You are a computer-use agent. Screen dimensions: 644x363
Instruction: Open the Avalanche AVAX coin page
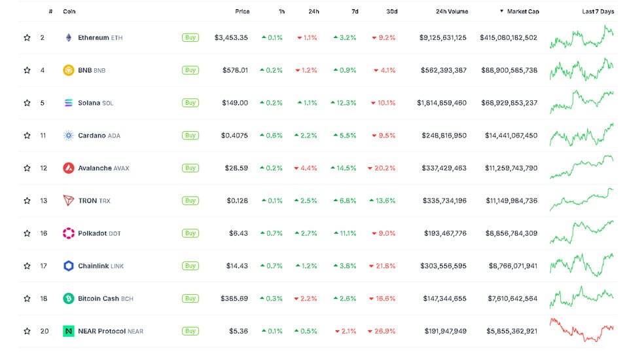pos(103,168)
